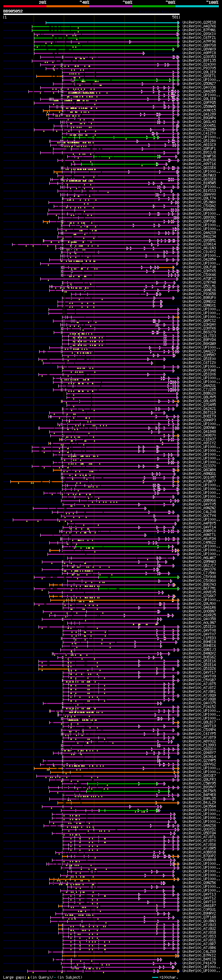This screenshot has width=222, height=980.
Task: Click the orange ~40% identity legend bar
Action: [68, 6]
